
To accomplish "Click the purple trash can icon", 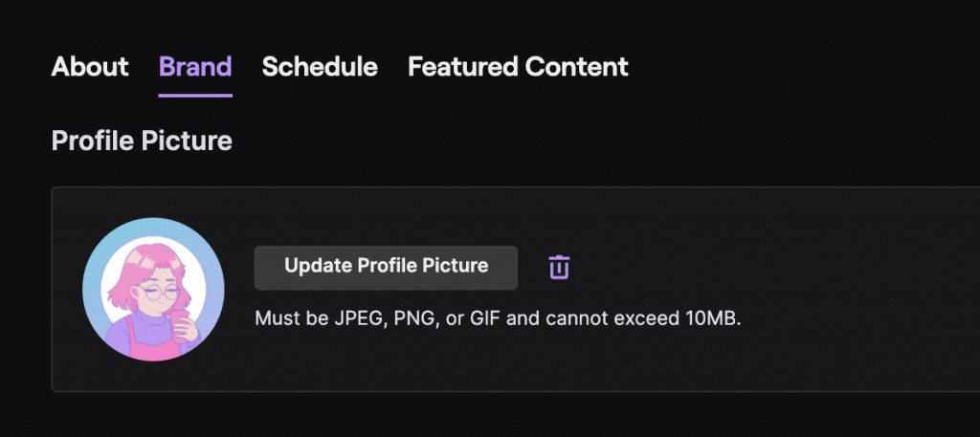I will (x=559, y=267).
